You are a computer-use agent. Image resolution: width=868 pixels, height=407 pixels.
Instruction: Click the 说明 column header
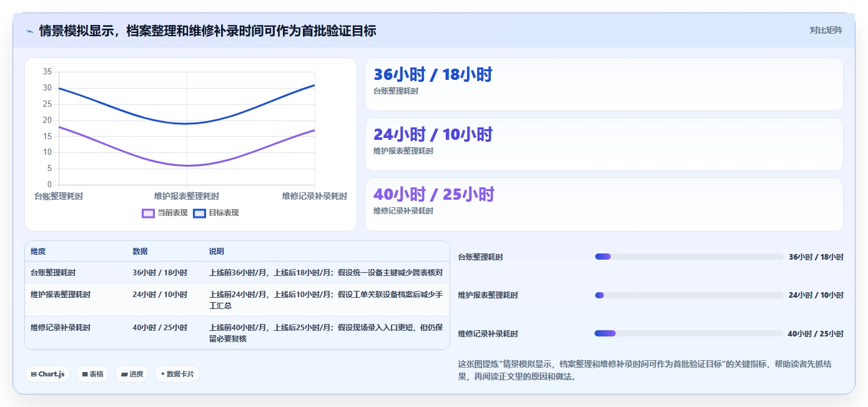tap(217, 252)
